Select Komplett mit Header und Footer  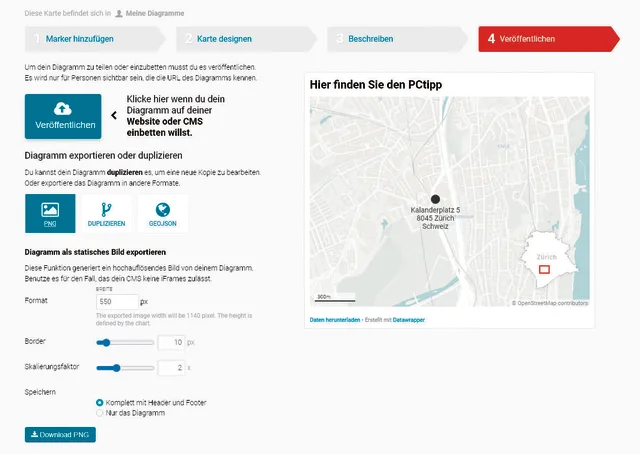tap(100, 402)
